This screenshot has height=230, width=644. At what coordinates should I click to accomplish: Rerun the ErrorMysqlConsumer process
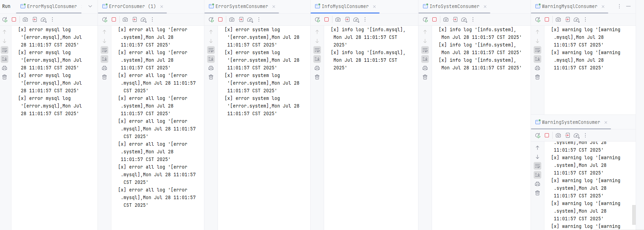click(x=5, y=20)
